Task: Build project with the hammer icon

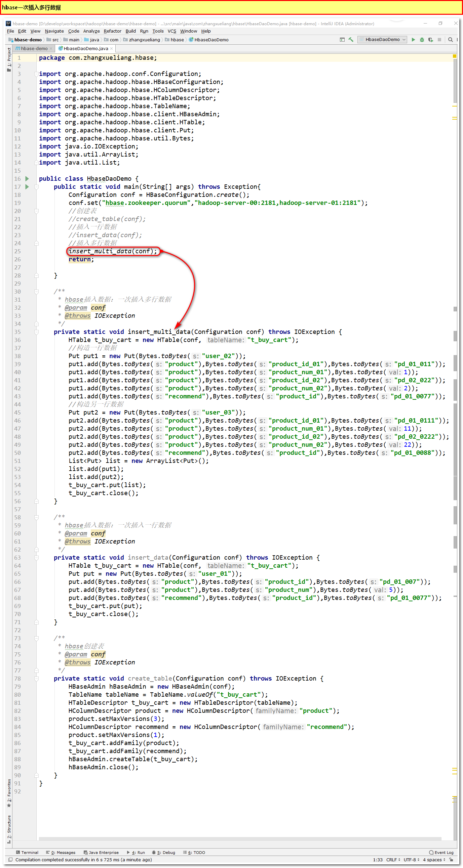Action: [351, 39]
